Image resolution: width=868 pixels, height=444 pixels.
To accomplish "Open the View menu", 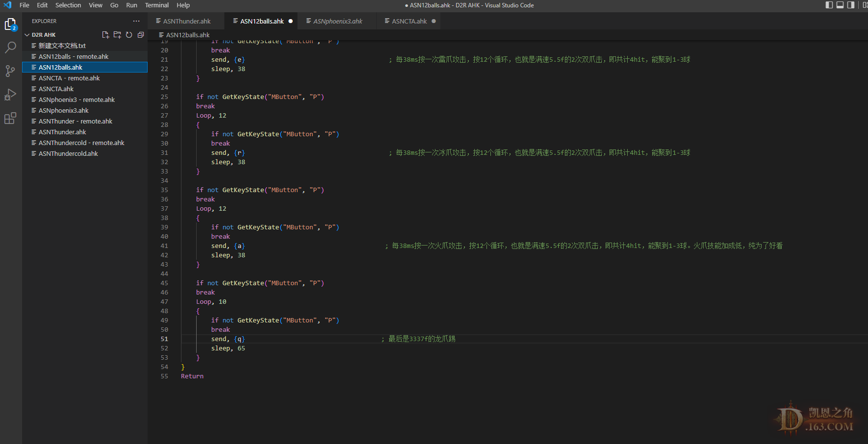I will pyautogui.click(x=96, y=5).
